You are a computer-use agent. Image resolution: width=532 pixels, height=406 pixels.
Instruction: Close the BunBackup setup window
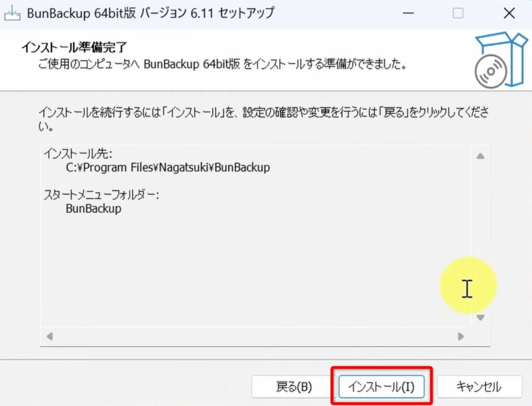point(509,13)
